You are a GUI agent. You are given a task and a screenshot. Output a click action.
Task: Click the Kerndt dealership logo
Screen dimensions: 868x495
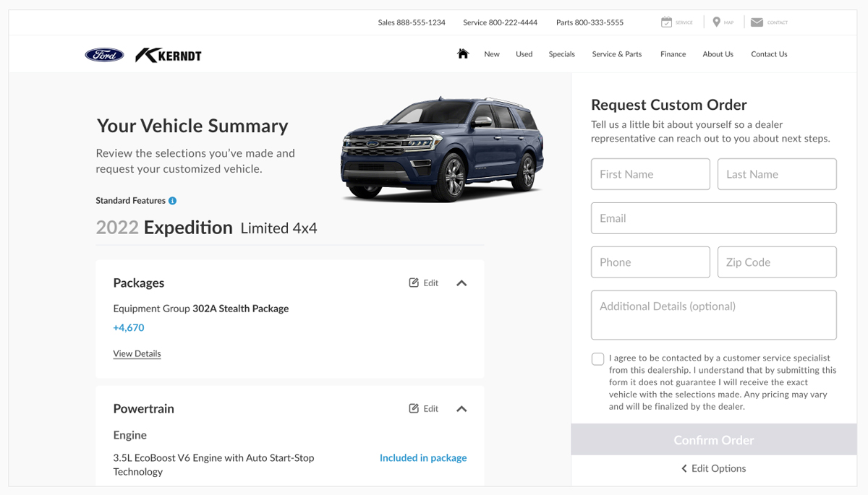[169, 55]
